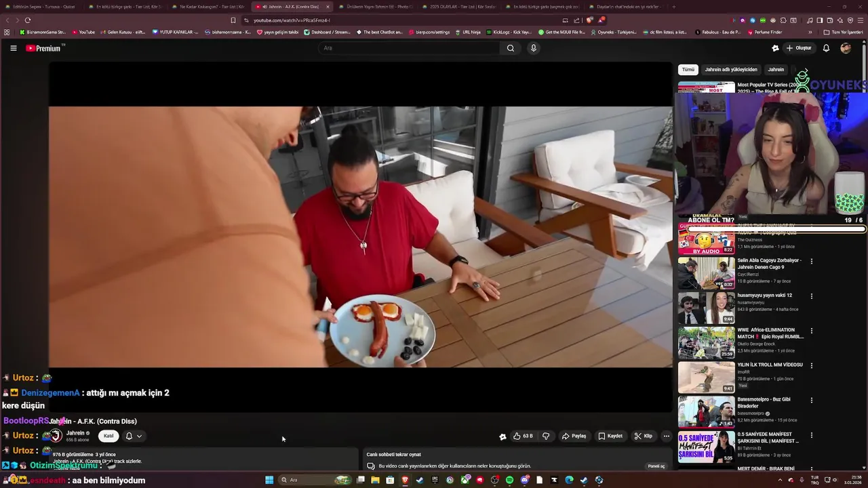Open more actions ellipsis under video
The width and height of the screenshot is (868, 488).
(667, 436)
